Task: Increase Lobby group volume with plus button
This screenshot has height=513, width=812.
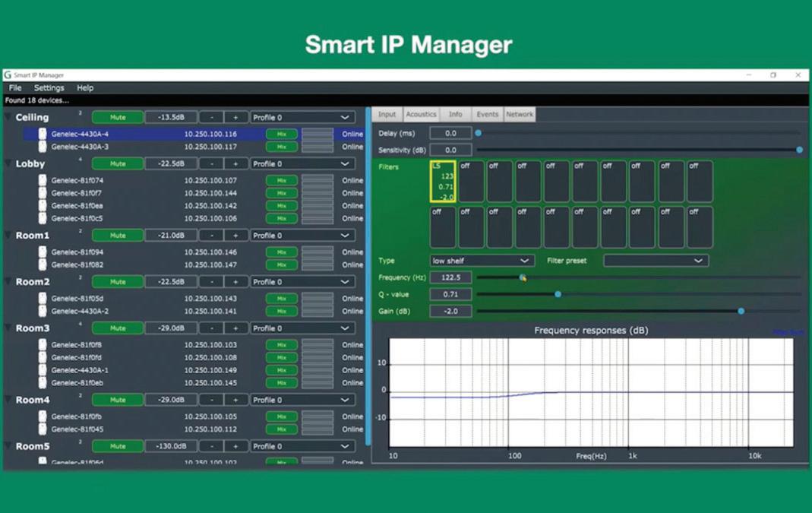Action: click(x=235, y=163)
